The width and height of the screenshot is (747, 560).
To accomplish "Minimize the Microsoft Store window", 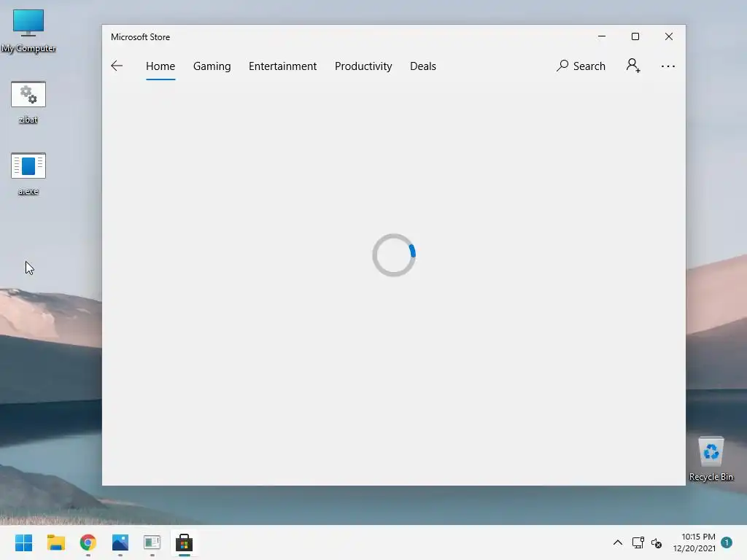I will pos(602,36).
